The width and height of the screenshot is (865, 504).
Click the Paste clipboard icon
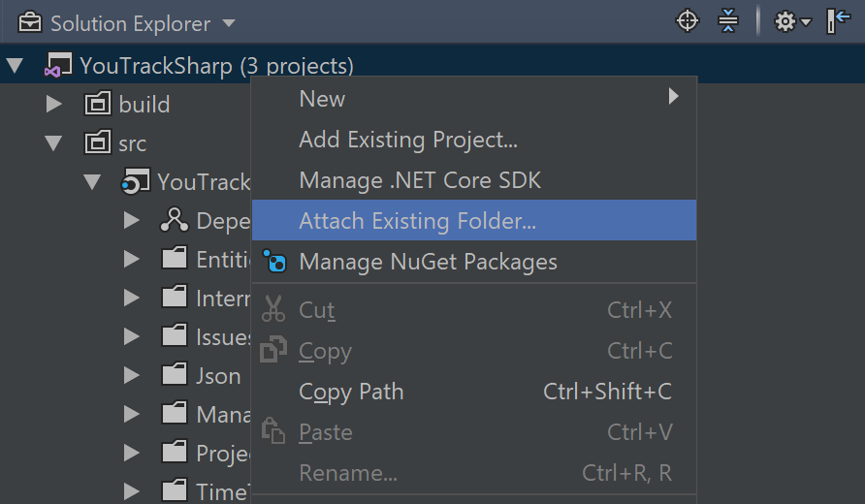273,431
